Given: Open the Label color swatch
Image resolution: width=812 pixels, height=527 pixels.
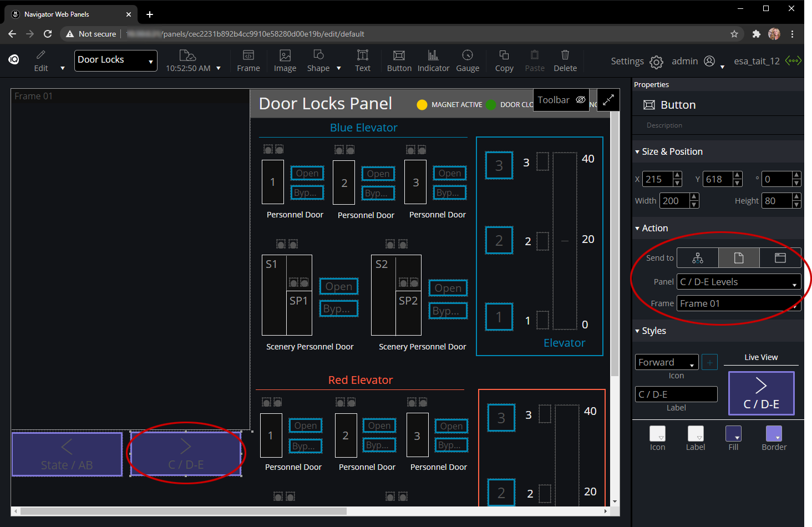Looking at the screenshot, I should click(696, 434).
